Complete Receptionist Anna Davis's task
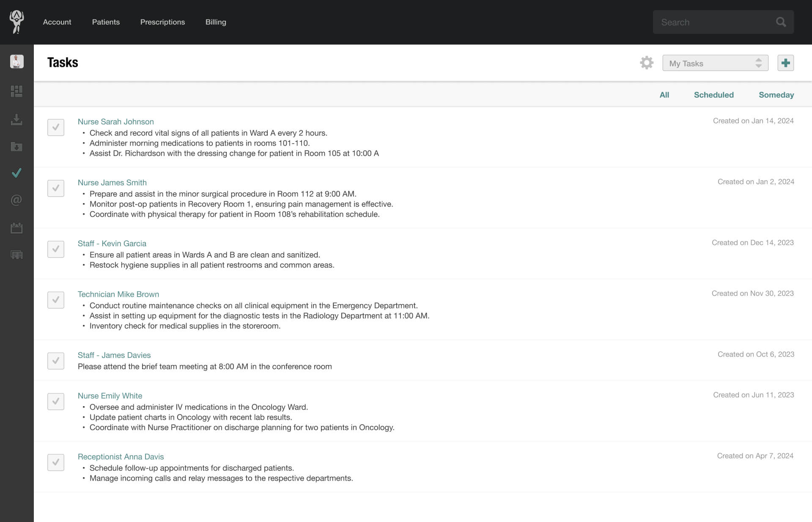Screen dimensions: 812x522 [55, 462]
